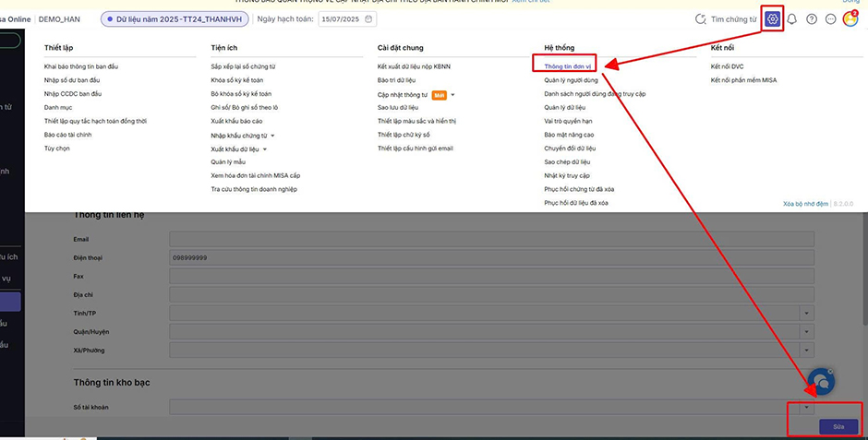Select Thông tin đơn vị menu item
The width and height of the screenshot is (868, 440).
tap(567, 66)
